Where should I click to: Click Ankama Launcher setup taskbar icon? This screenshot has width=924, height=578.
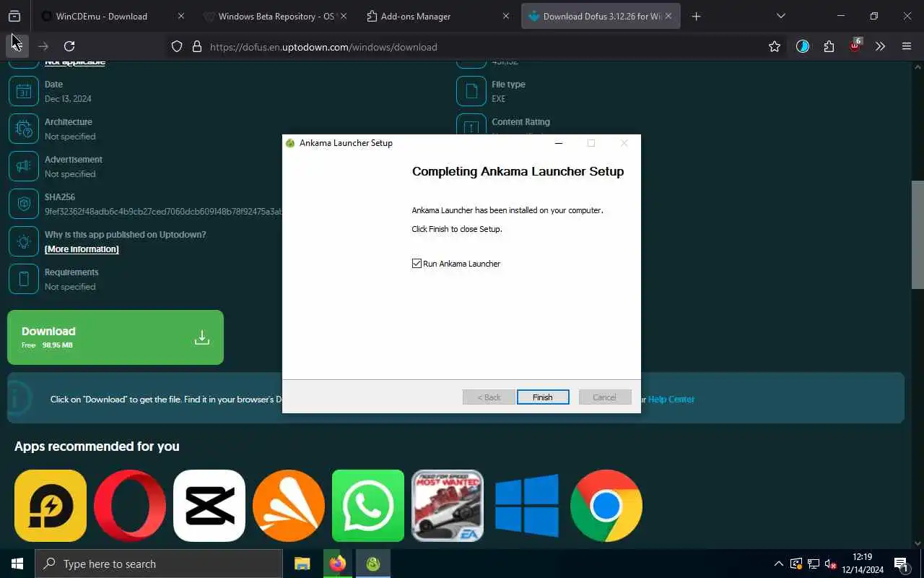click(x=372, y=564)
